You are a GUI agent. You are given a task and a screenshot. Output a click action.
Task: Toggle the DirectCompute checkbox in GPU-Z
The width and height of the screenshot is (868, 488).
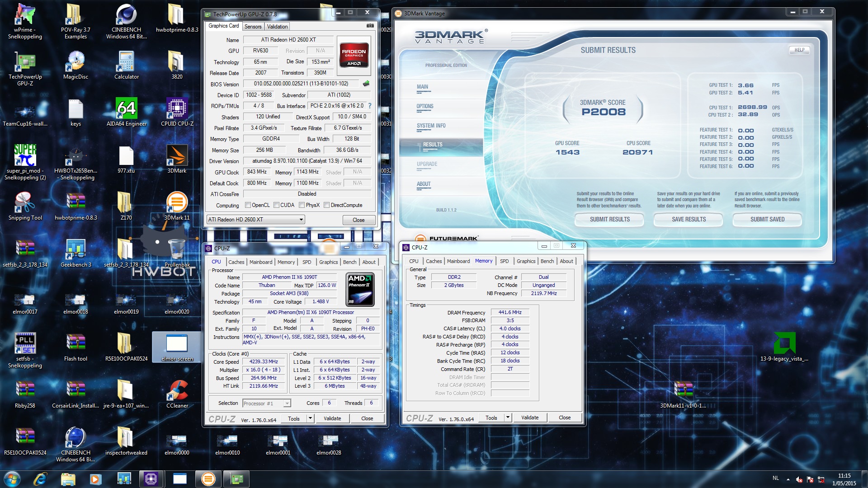tap(326, 205)
